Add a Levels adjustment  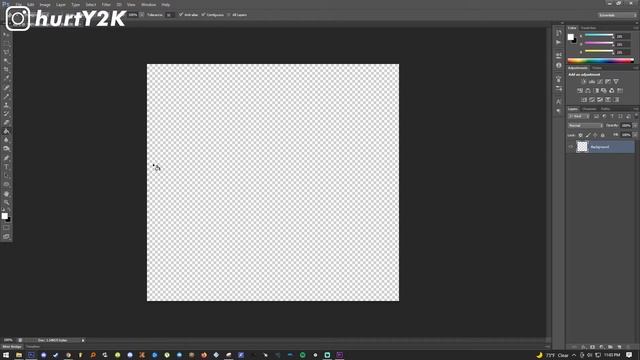(x=592, y=82)
